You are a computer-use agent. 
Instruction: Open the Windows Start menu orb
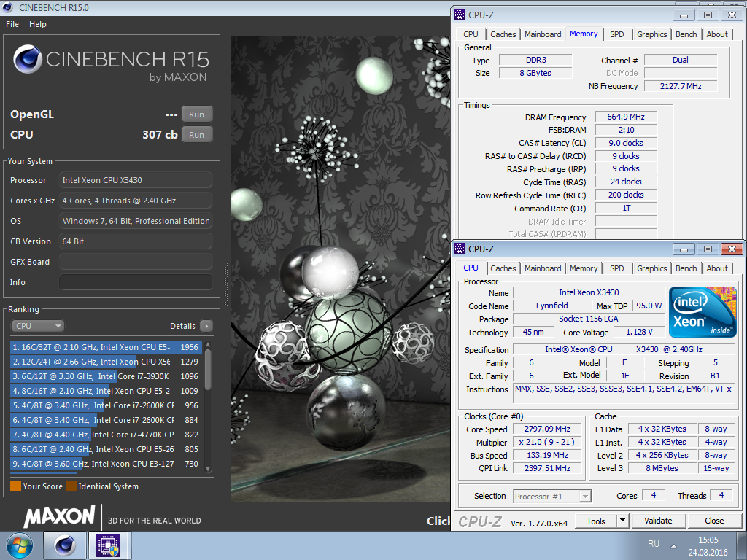[x=20, y=545]
